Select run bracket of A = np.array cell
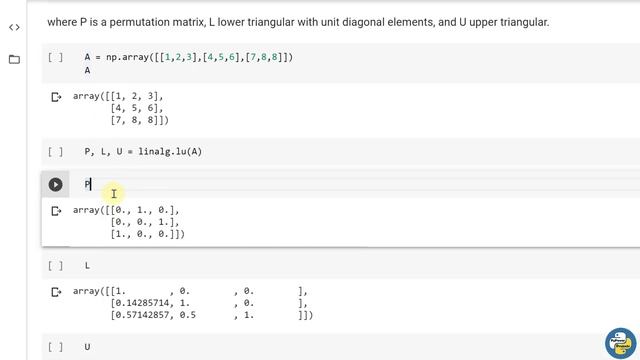Screen dimensions: 640x360 [56, 57]
